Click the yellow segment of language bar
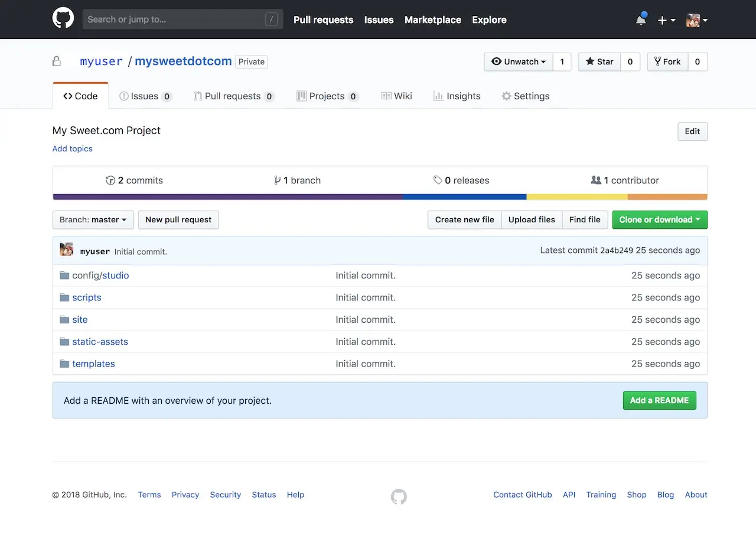Viewport: 756px width, 535px height. (x=576, y=197)
